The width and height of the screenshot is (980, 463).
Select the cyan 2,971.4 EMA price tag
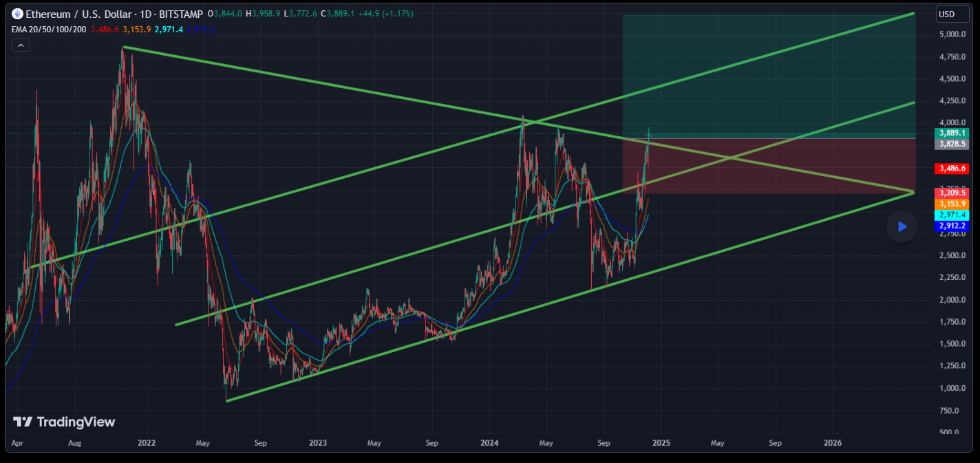tap(952, 215)
